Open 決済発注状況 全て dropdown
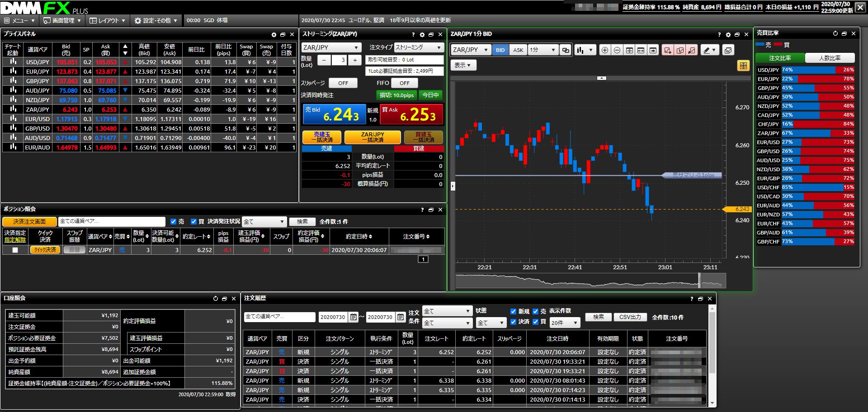 tap(264, 222)
